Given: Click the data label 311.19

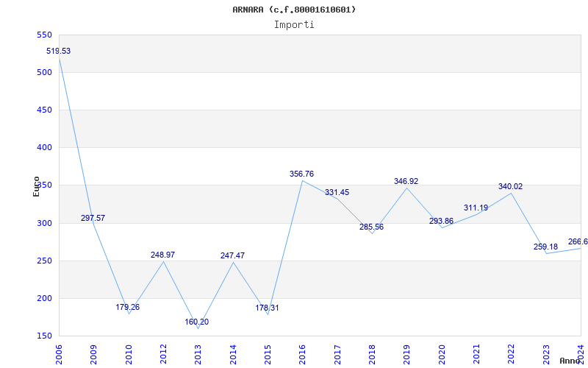Looking at the screenshot, I should (x=476, y=208).
